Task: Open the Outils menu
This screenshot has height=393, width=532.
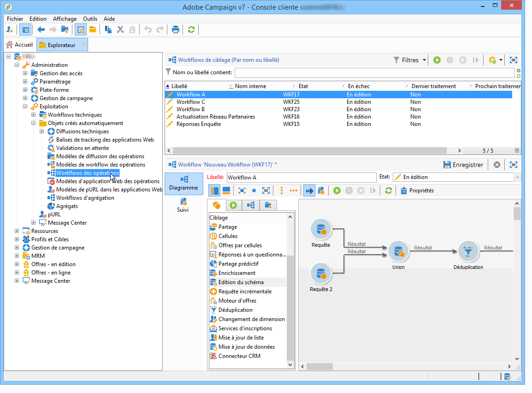Action: (x=90, y=19)
